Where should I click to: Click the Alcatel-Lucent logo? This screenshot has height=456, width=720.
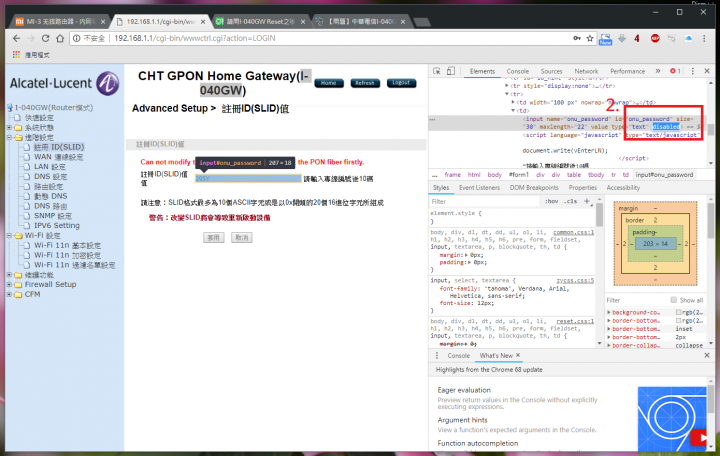(x=65, y=83)
